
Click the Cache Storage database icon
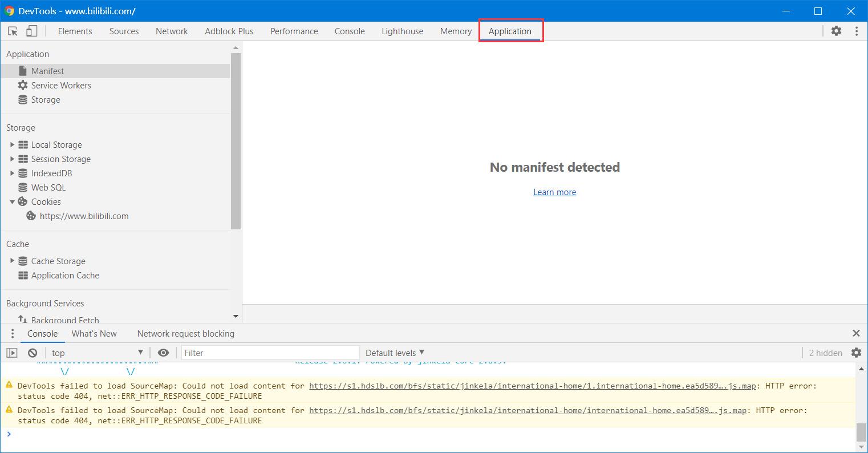23,261
